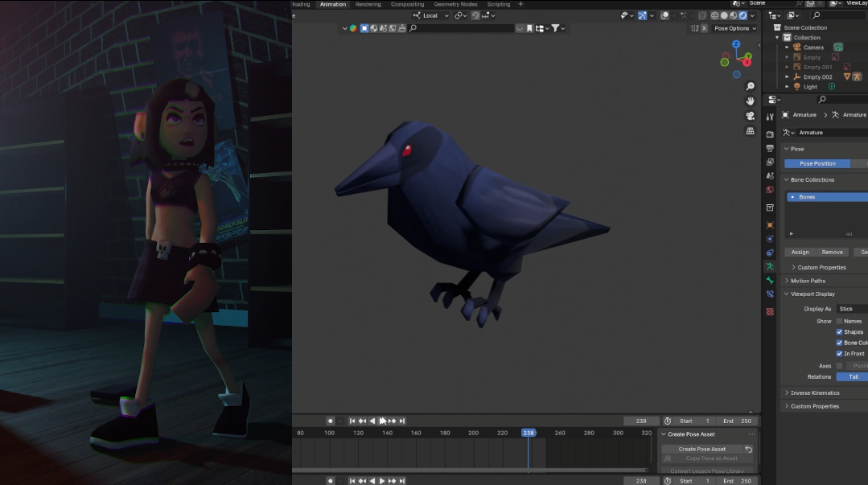Click play animation in lower timeline
Screen dimensions: 868x485
coord(382,480)
